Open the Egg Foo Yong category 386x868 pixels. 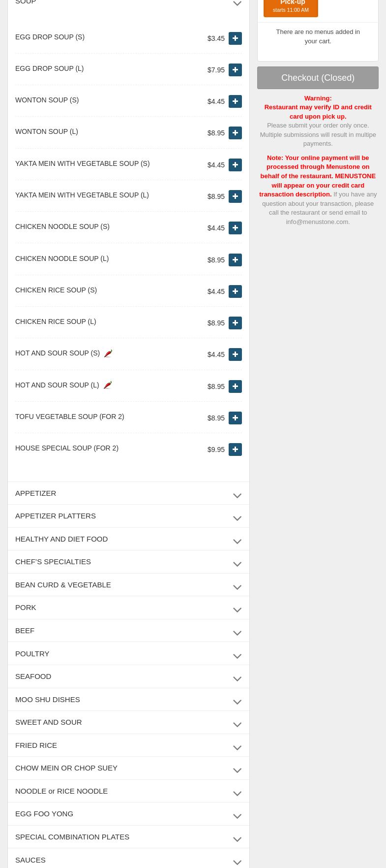click(x=128, y=814)
